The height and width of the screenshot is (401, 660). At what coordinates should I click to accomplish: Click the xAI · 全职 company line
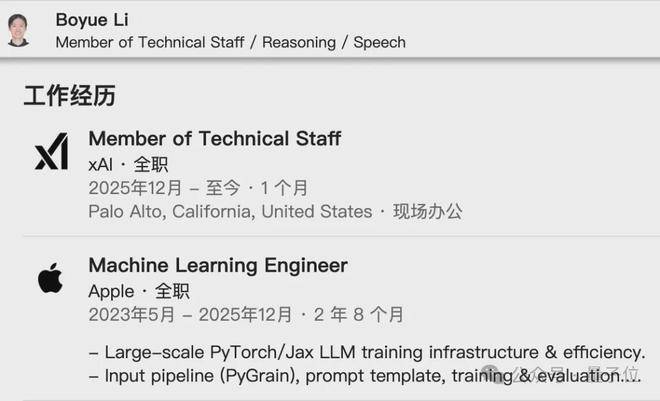(x=128, y=164)
